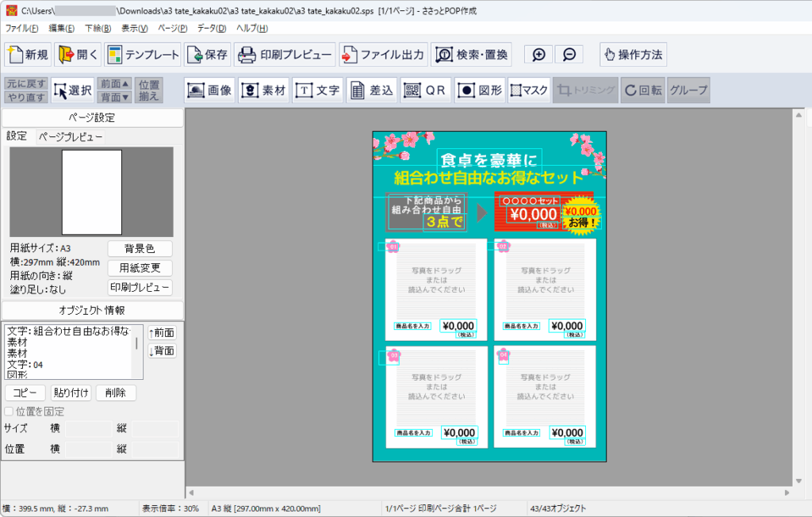Click the New (新規) file icon
The image size is (812, 517).
16,55
